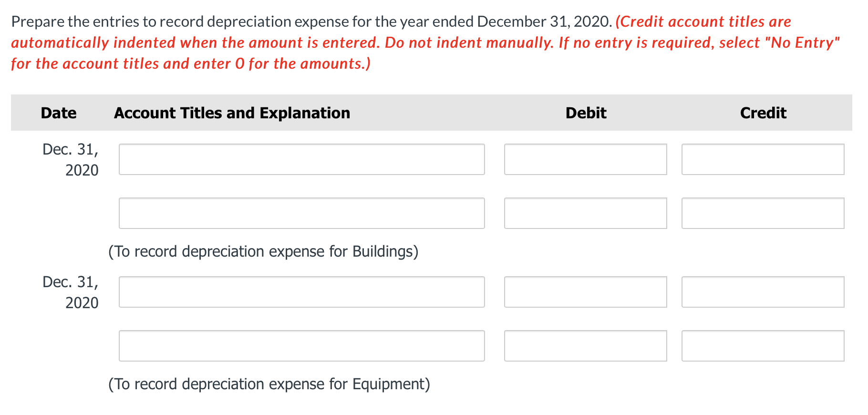The width and height of the screenshot is (868, 415).
Task: Click the Date column header
Action: tap(58, 113)
